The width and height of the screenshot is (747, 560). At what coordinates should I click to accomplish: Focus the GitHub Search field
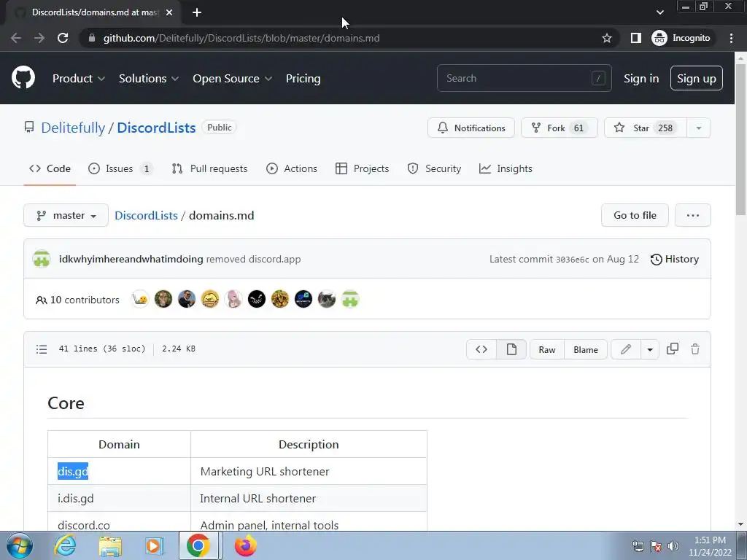pos(524,78)
